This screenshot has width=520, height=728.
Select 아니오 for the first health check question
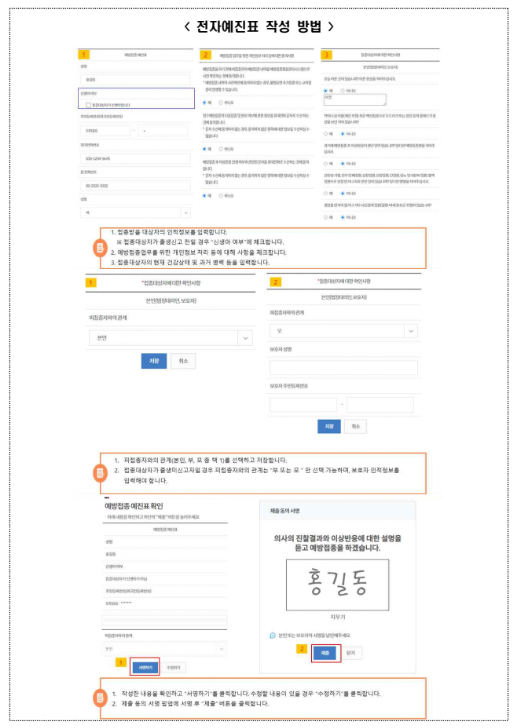coord(343,91)
